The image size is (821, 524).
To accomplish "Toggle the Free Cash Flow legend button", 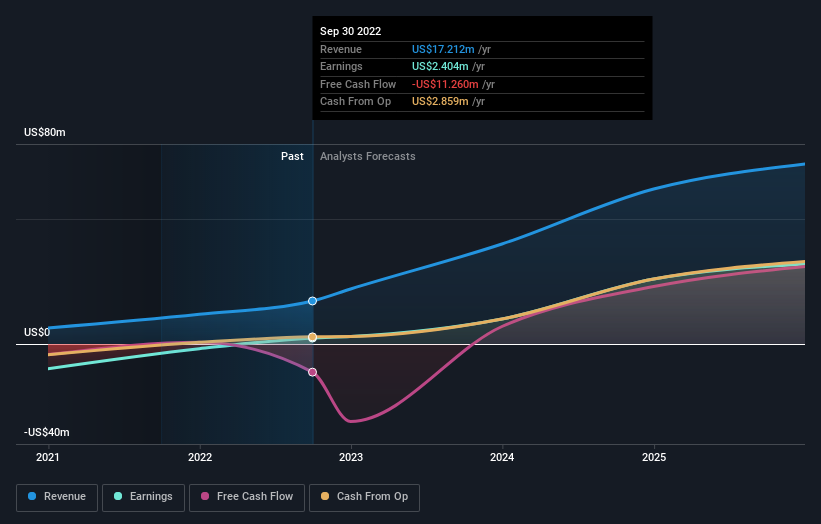I will pos(247,497).
